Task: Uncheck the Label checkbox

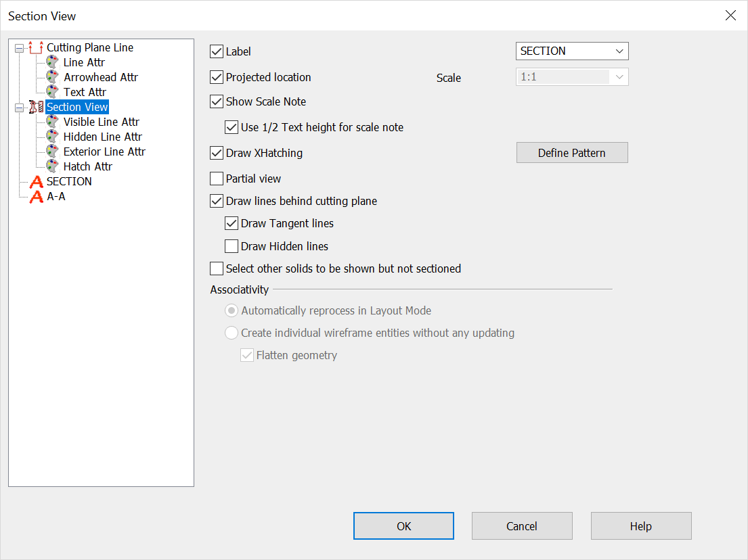Action: [x=217, y=51]
